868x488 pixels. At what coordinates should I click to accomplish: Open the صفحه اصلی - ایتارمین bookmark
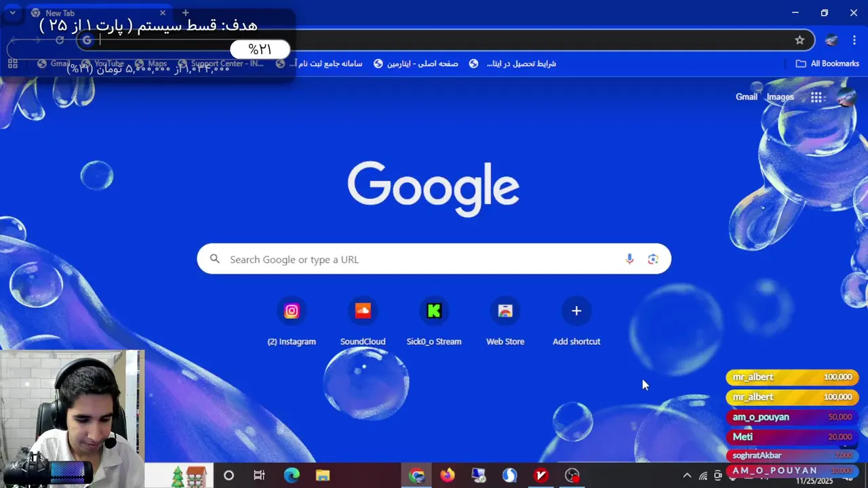click(x=416, y=64)
